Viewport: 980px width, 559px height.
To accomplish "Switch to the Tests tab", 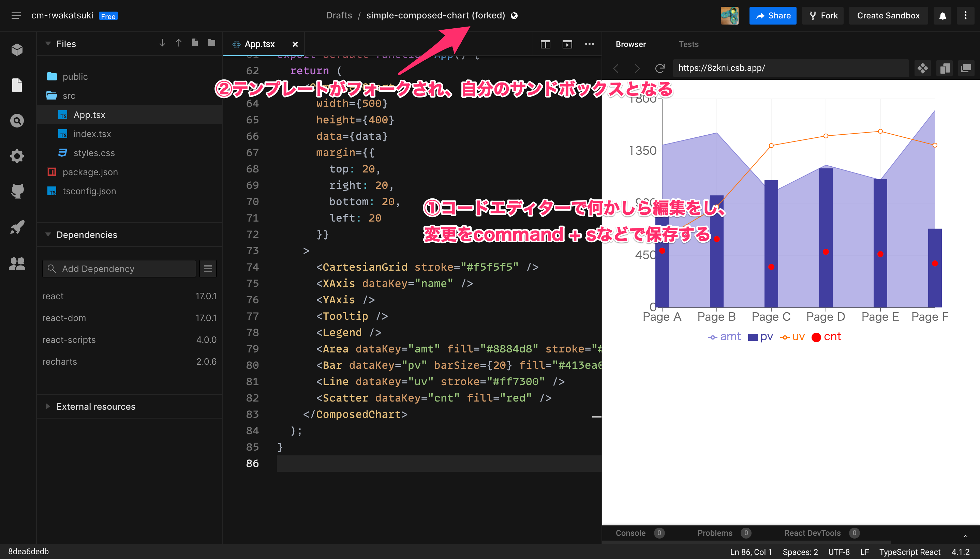I will [688, 44].
